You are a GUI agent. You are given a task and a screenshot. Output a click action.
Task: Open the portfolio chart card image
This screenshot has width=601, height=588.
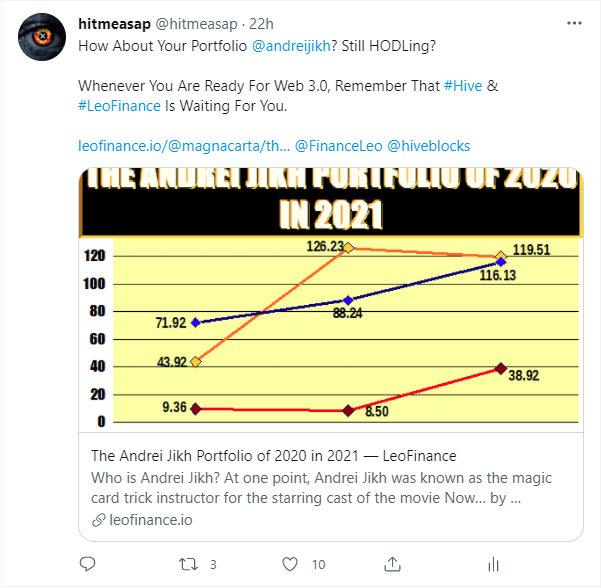(x=331, y=299)
